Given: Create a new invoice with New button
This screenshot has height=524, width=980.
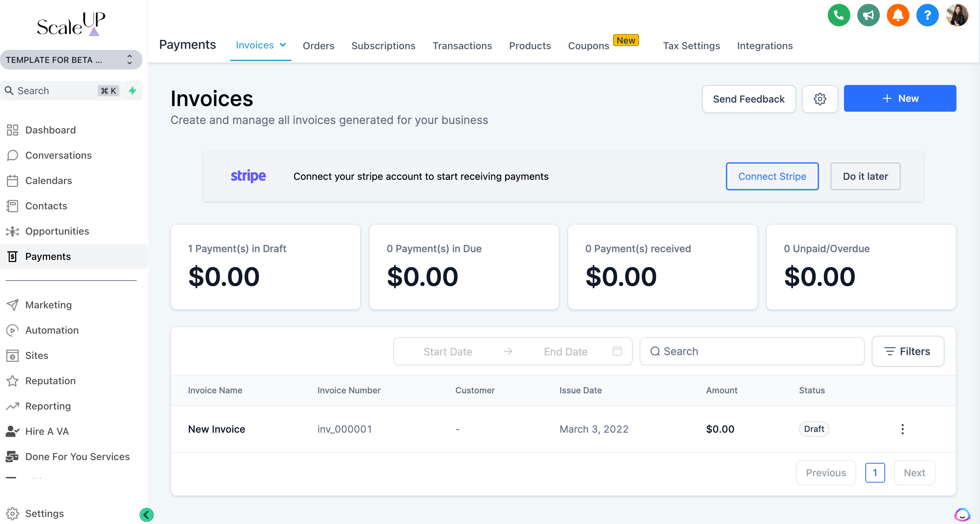Looking at the screenshot, I should tap(900, 98).
